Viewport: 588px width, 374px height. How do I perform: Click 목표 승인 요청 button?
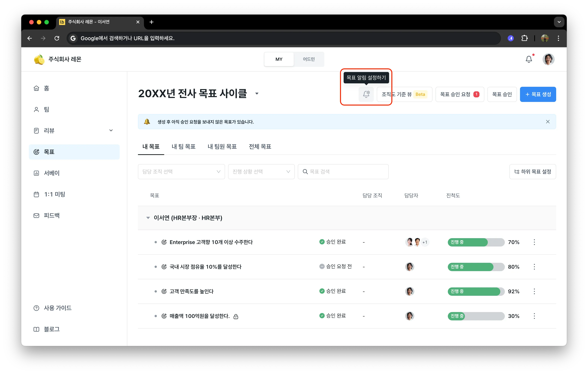(460, 94)
